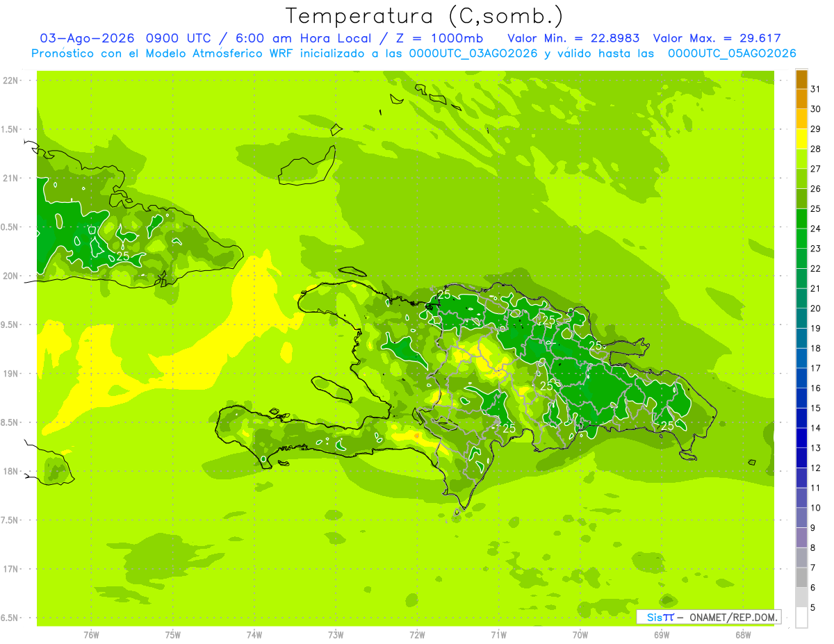Click the 'ONAMET/REP.DOM.' credit text
Image resolution: width=834 pixels, height=644 pixels.
[733, 617]
